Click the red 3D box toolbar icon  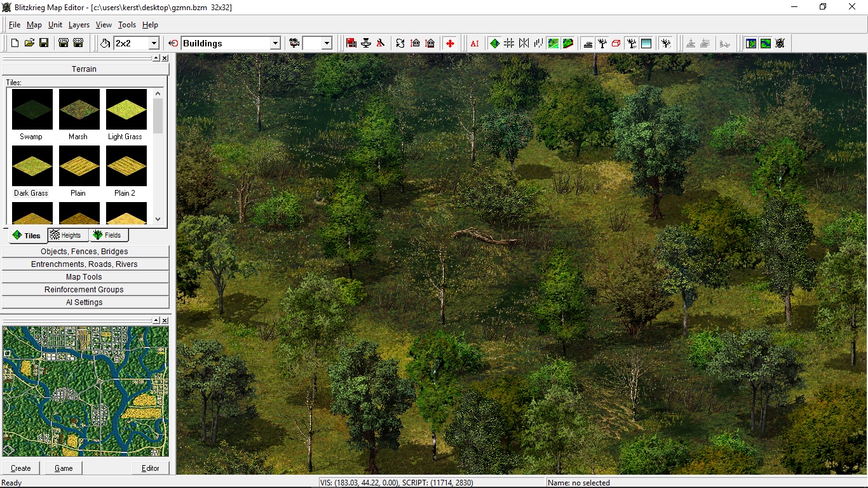point(616,43)
